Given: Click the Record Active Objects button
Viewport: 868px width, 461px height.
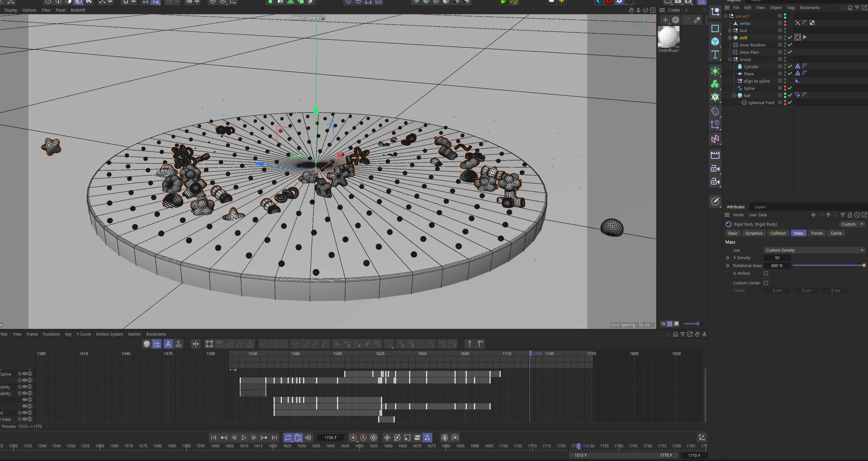Looking at the screenshot, I should pos(353,438).
